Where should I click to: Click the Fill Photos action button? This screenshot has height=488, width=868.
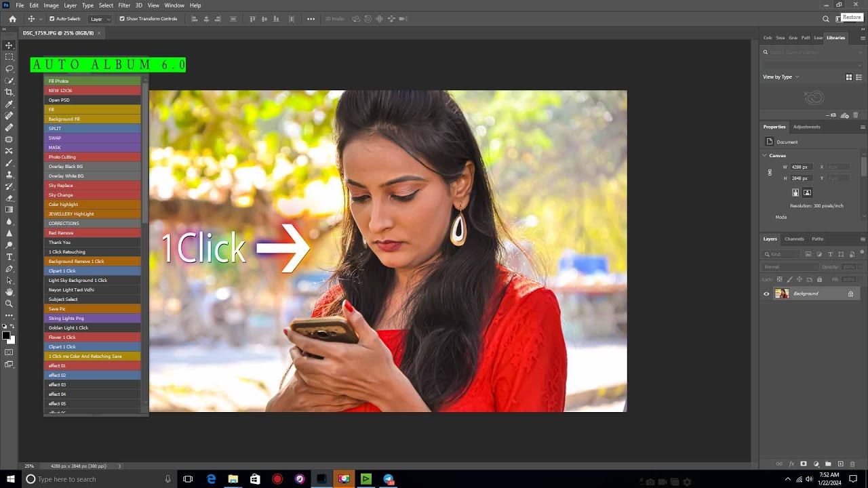tap(92, 81)
